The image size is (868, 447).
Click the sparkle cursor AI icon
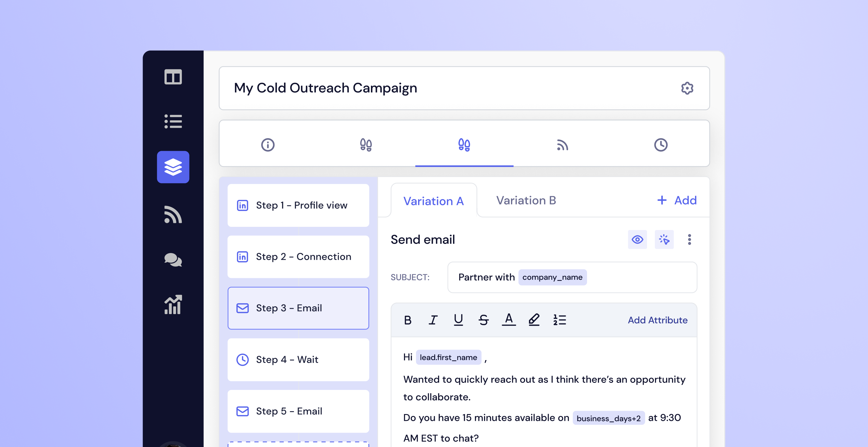click(x=664, y=239)
